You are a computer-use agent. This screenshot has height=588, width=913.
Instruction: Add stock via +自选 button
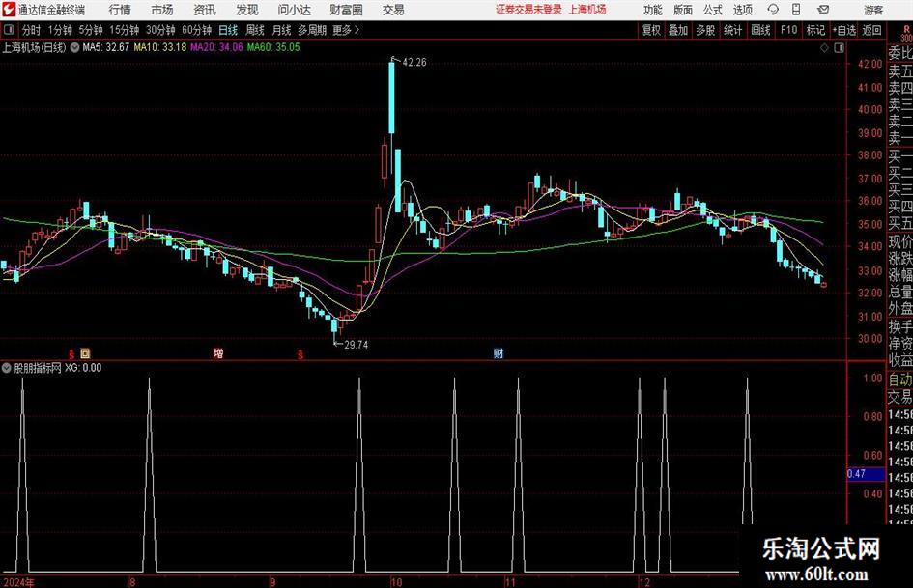click(x=843, y=30)
